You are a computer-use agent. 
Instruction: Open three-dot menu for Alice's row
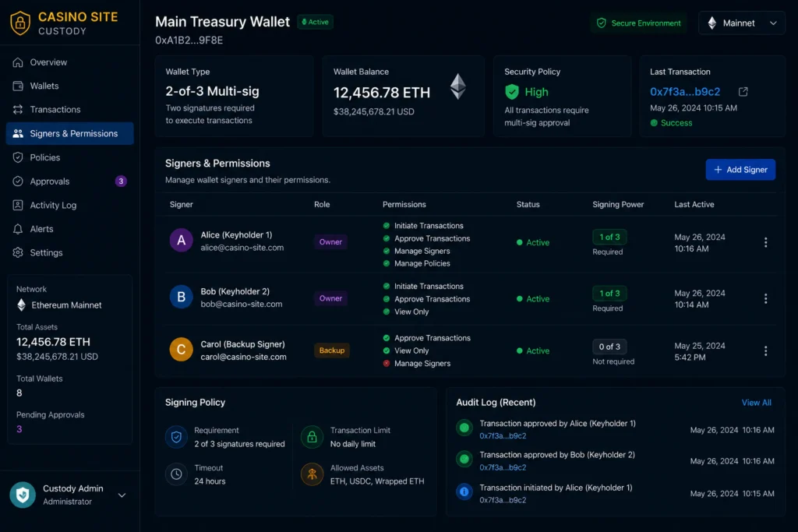765,242
